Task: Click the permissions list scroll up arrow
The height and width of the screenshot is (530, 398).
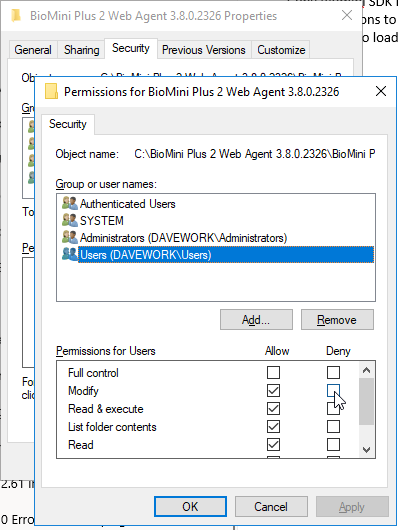Action: (x=366, y=370)
